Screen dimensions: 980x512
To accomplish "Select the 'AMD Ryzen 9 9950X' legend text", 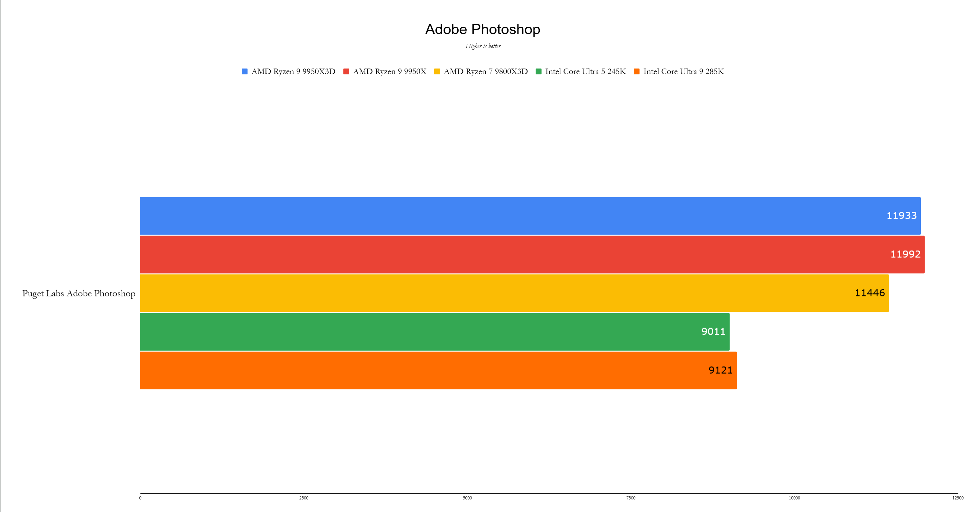I will click(x=389, y=71).
